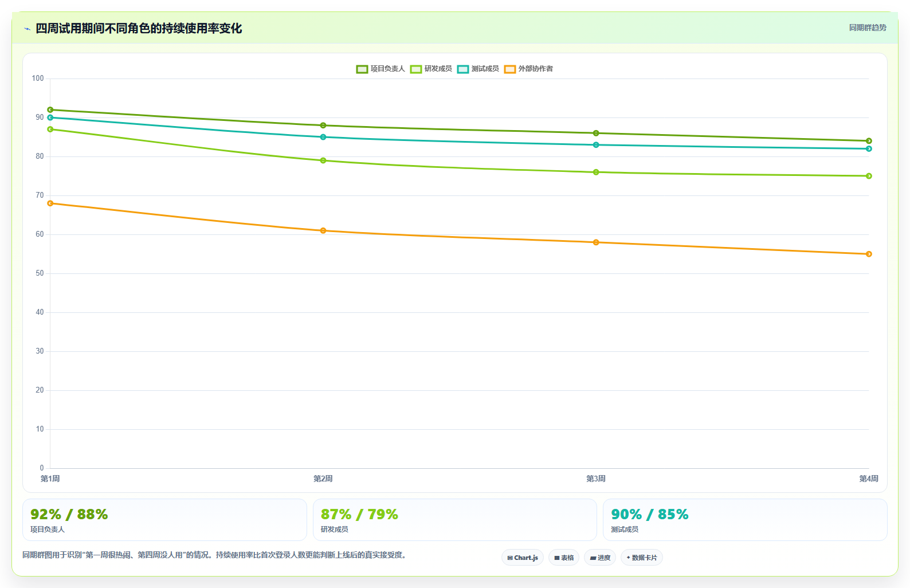The width and height of the screenshot is (910, 588).
Task: Toggle 研发成员 legend series visibility
Action: point(431,69)
